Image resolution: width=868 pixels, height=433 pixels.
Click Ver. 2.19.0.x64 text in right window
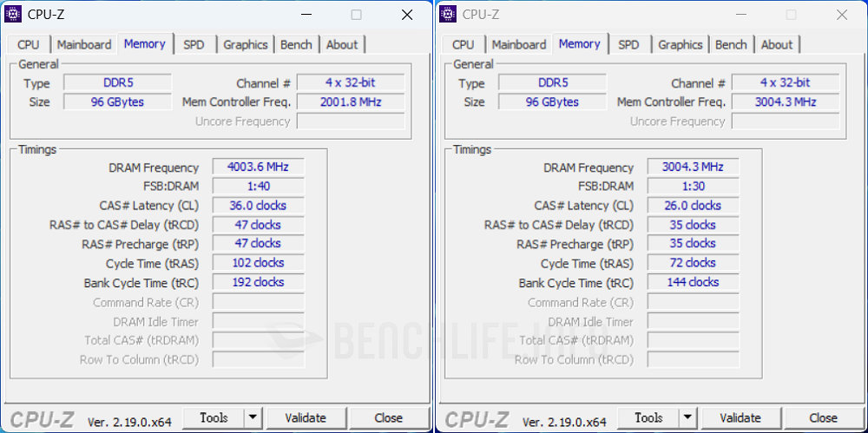pos(564,422)
